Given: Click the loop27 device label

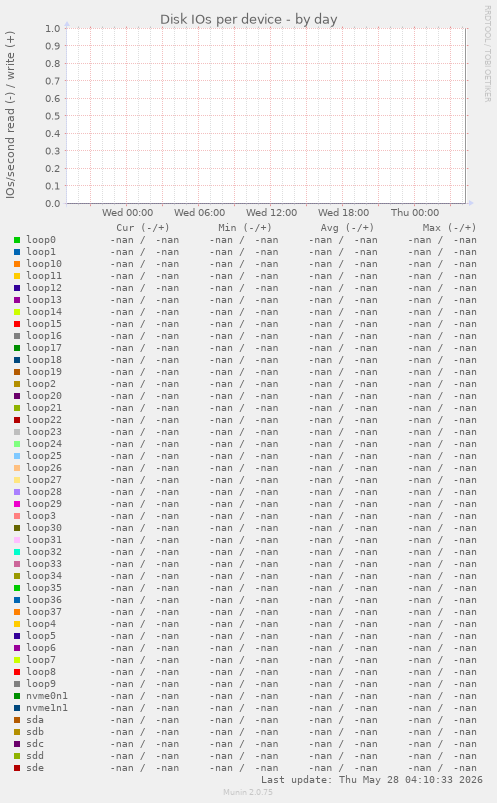Looking at the screenshot, I should (44, 480).
